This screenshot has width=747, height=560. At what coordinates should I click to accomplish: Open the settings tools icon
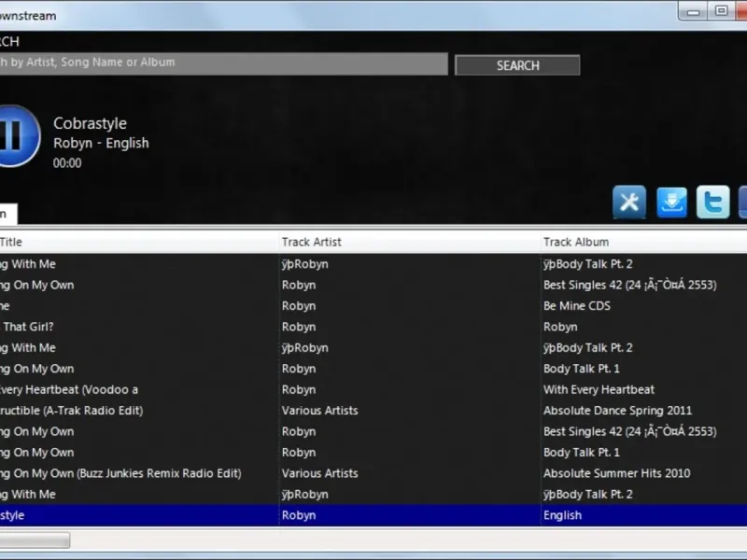coord(629,202)
